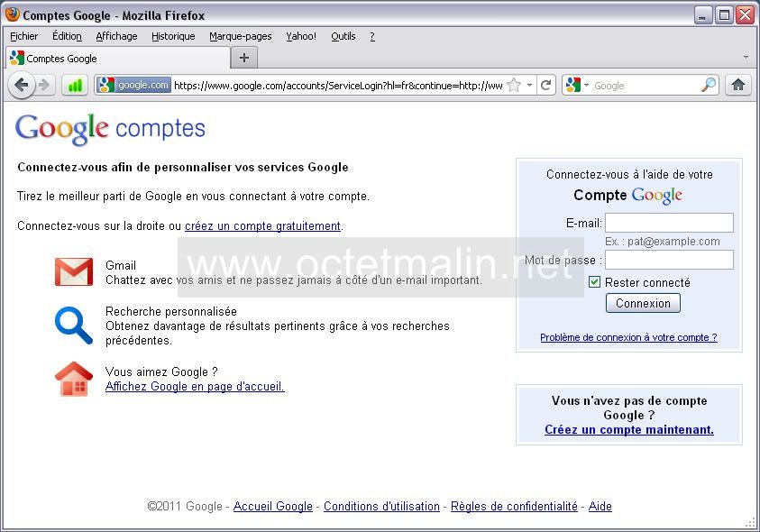Open Problème de connexion à votre compte link

(x=628, y=337)
